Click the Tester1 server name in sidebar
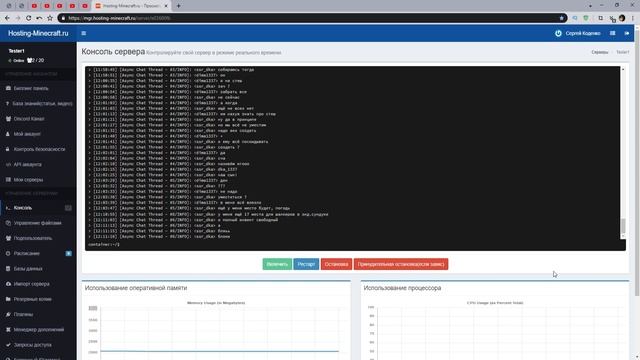The width and height of the screenshot is (640, 360). pos(17,51)
